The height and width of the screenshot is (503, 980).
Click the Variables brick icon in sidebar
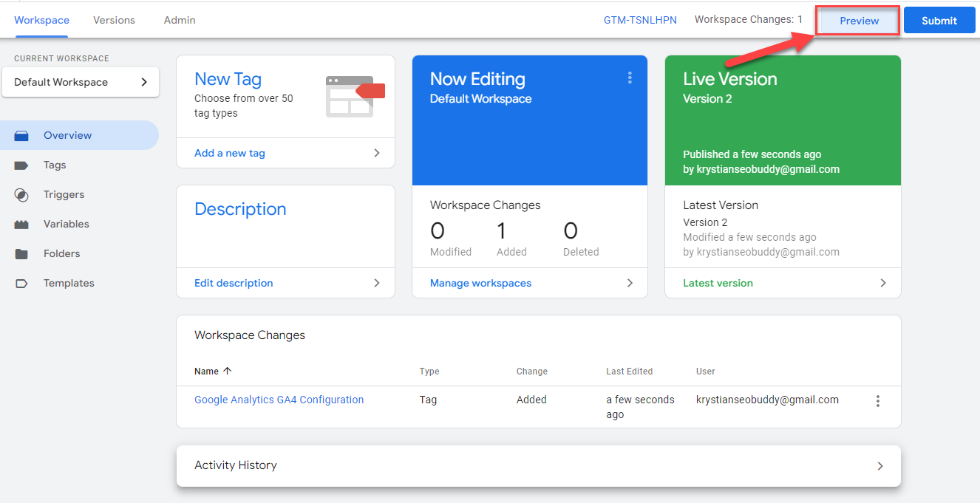[x=21, y=225]
